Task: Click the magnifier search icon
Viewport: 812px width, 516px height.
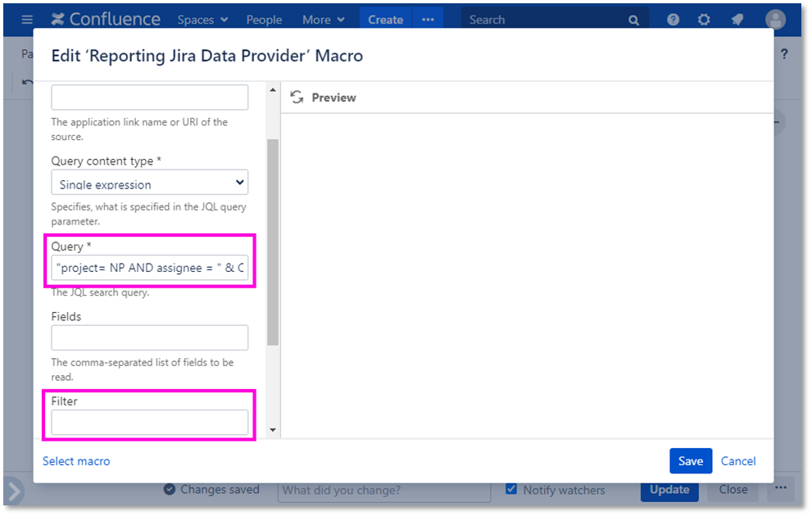Action: click(x=633, y=20)
